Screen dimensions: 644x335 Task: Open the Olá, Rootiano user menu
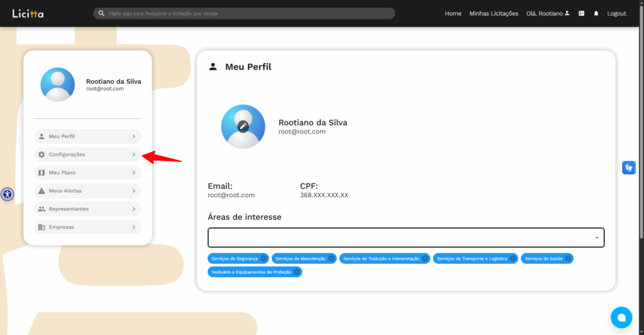(548, 14)
